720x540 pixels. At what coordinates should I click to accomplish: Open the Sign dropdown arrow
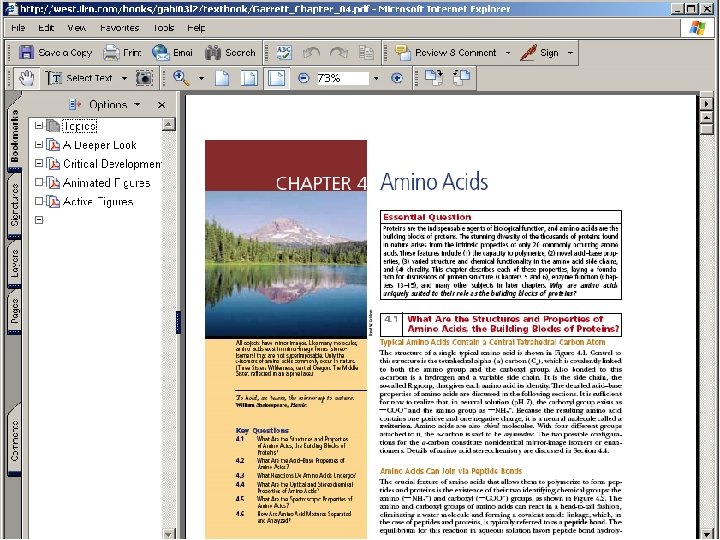click(570, 53)
